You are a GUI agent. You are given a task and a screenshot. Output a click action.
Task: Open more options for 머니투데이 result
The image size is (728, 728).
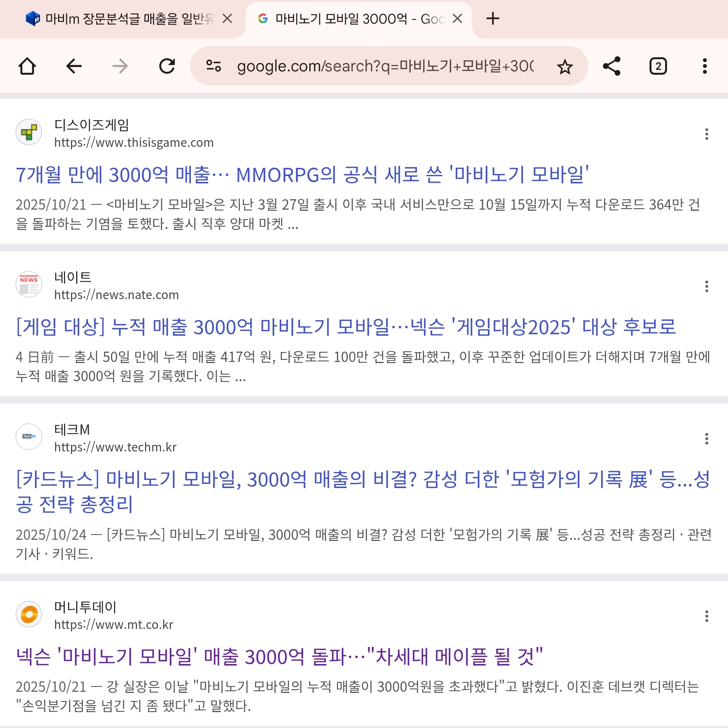coord(707,616)
